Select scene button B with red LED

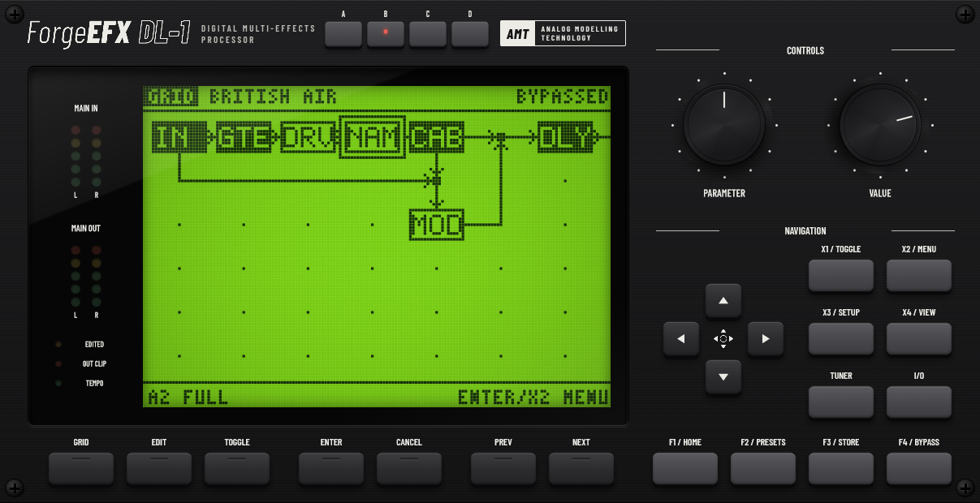click(x=386, y=33)
